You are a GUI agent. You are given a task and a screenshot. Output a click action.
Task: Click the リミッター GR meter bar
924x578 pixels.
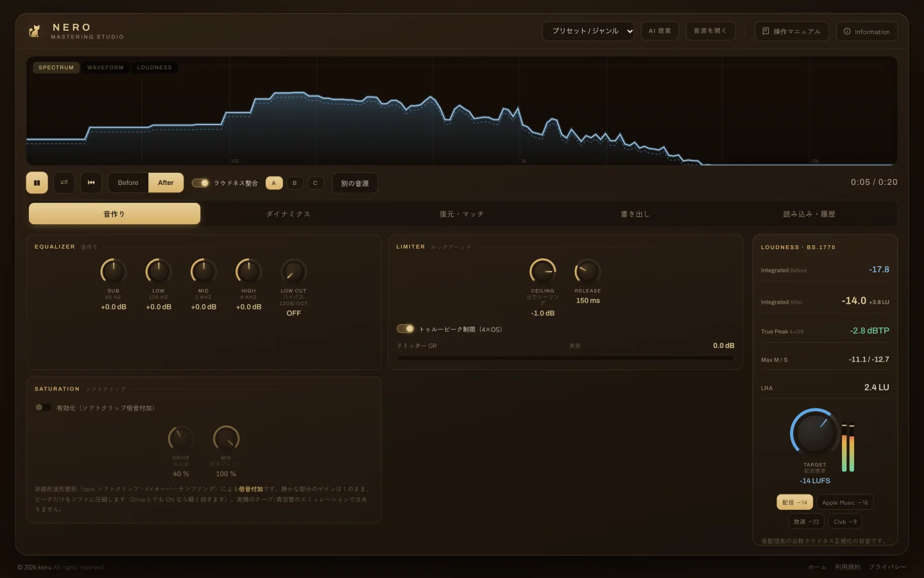coord(565,358)
